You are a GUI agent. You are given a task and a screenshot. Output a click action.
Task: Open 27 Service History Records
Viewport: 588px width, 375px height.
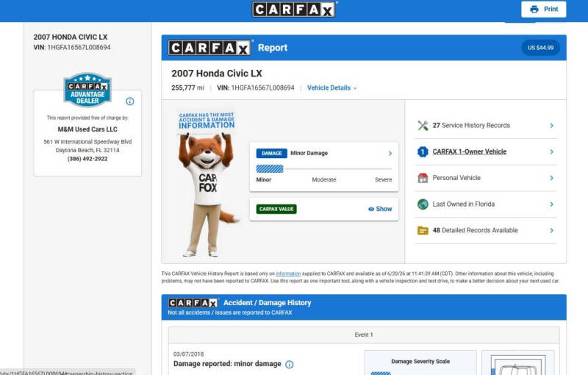coord(486,126)
